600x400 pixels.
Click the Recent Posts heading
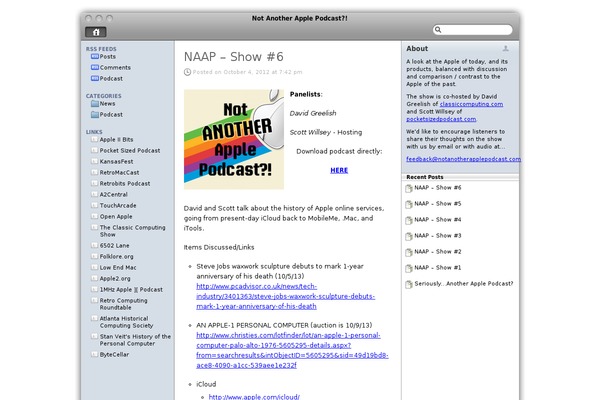point(425,177)
